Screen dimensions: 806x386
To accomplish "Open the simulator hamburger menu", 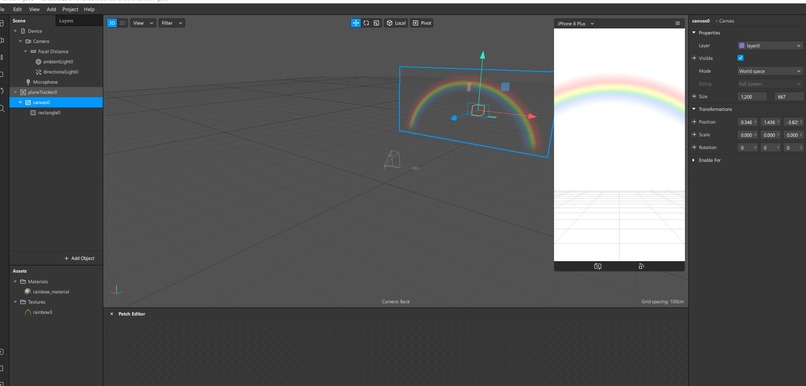I will point(677,24).
